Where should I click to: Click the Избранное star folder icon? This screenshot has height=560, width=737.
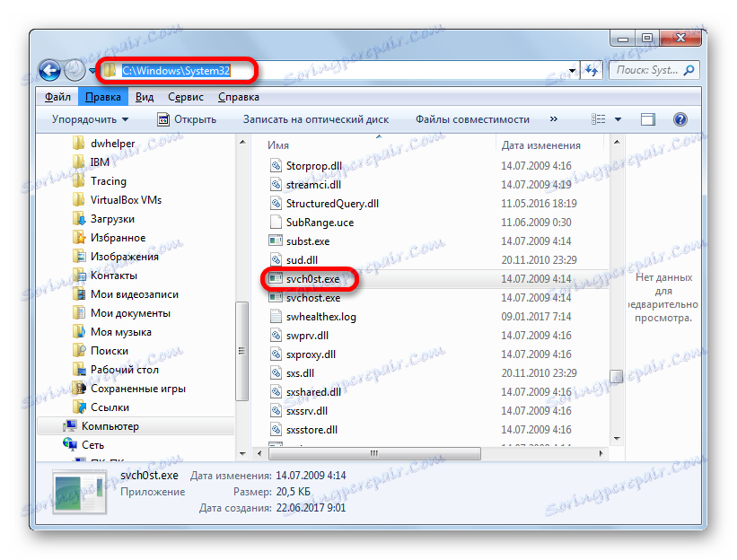pos(79,237)
